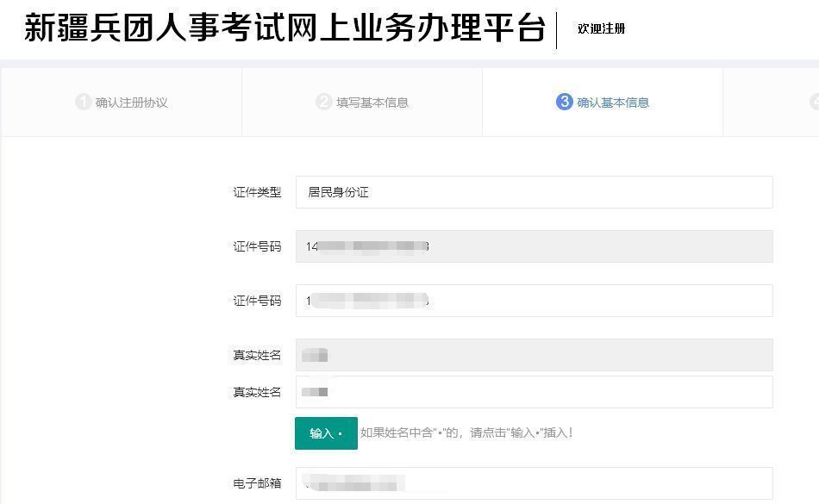The image size is (819, 504).
Task: Go to the 确认注册协议 step
Action: (132, 103)
